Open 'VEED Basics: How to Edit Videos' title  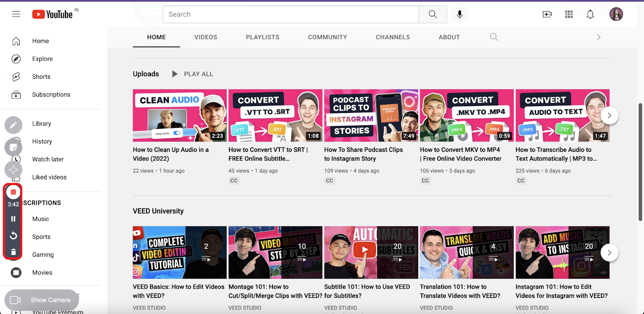coord(179,291)
